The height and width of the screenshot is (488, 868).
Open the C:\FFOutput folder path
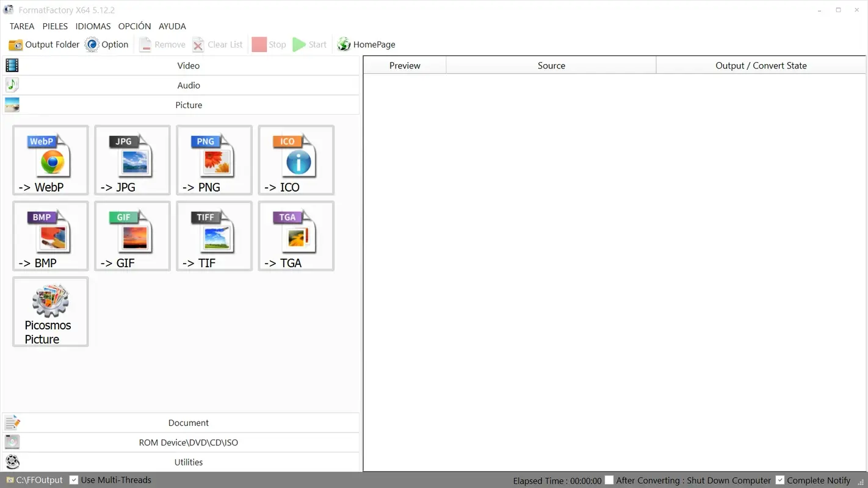tap(34, 480)
